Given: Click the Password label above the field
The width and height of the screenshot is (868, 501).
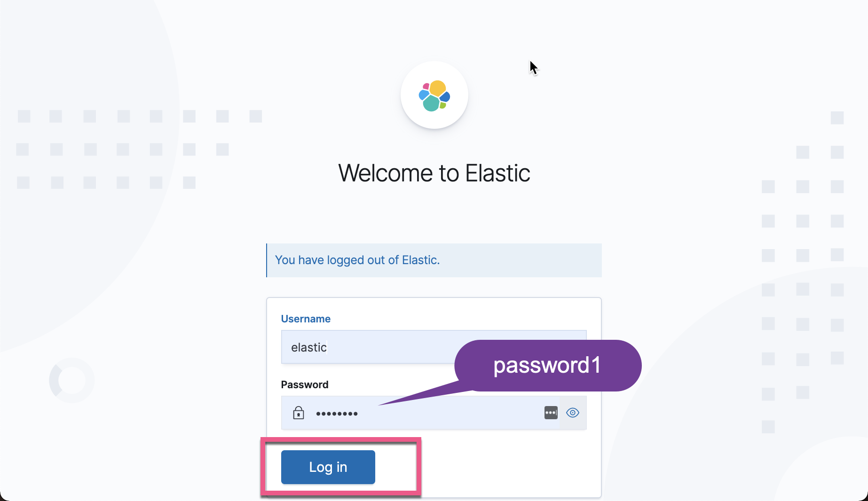Looking at the screenshot, I should (x=304, y=384).
